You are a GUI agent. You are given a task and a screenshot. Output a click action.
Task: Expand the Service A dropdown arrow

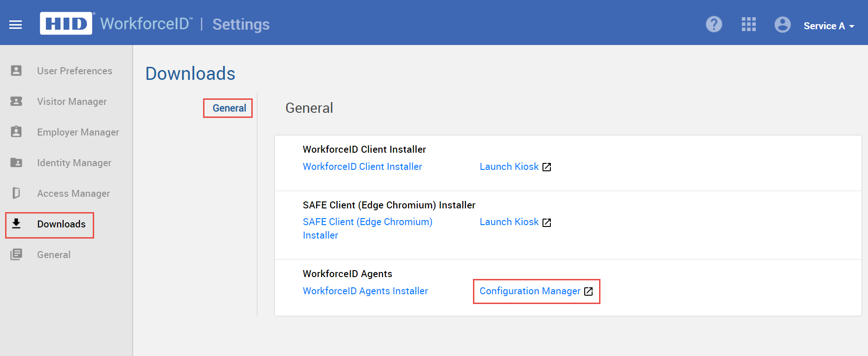click(852, 26)
